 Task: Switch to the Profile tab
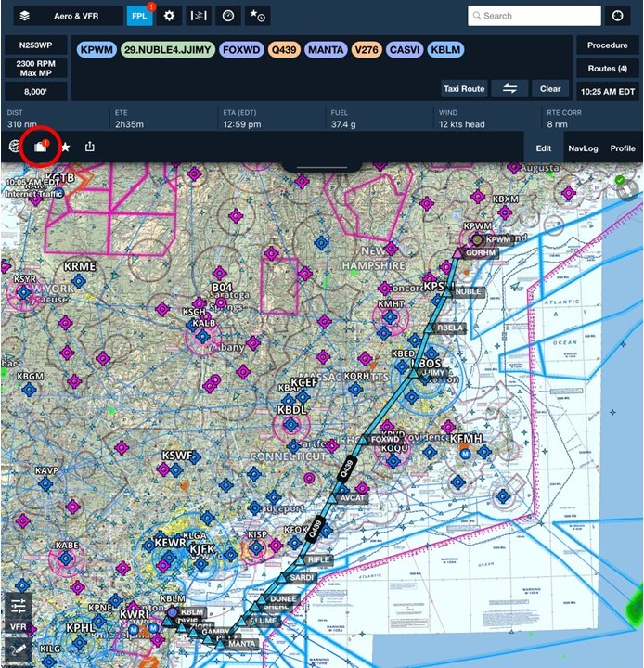pyautogui.click(x=623, y=148)
